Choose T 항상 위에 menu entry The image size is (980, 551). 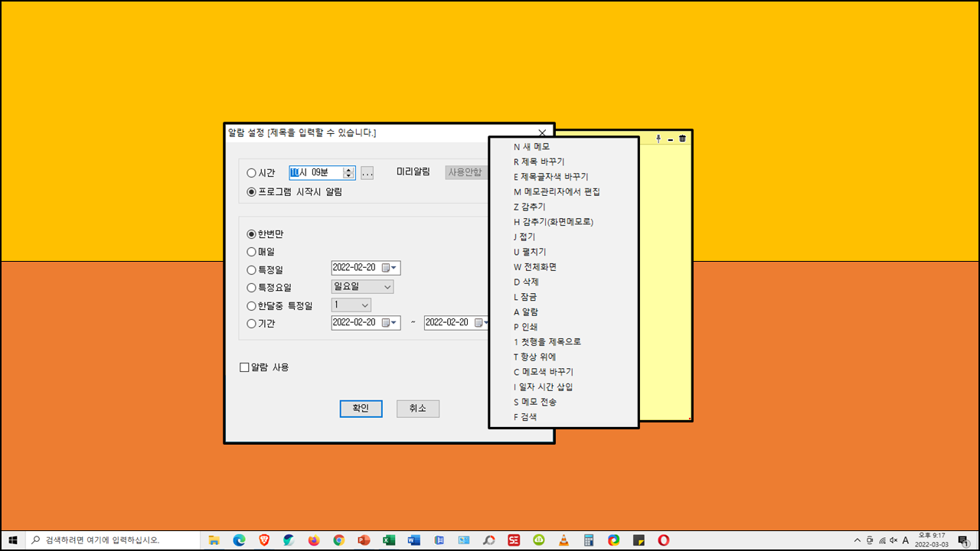[563, 357]
